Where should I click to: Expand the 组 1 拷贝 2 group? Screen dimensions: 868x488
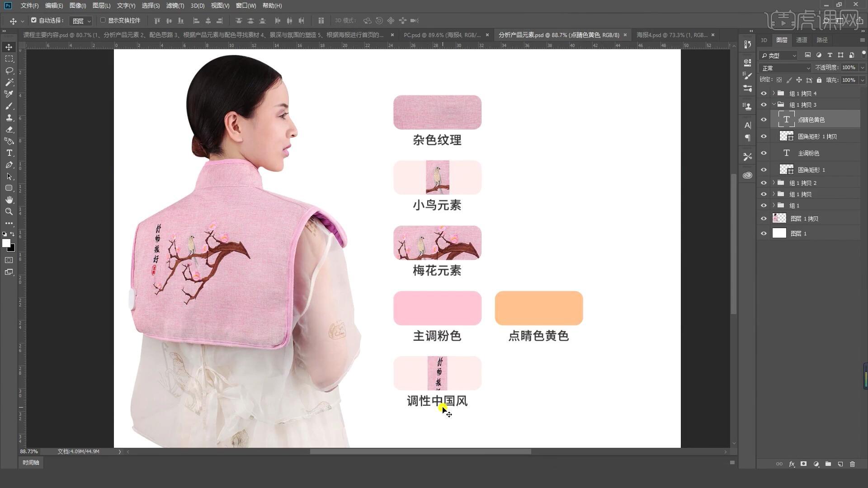pos(774,183)
